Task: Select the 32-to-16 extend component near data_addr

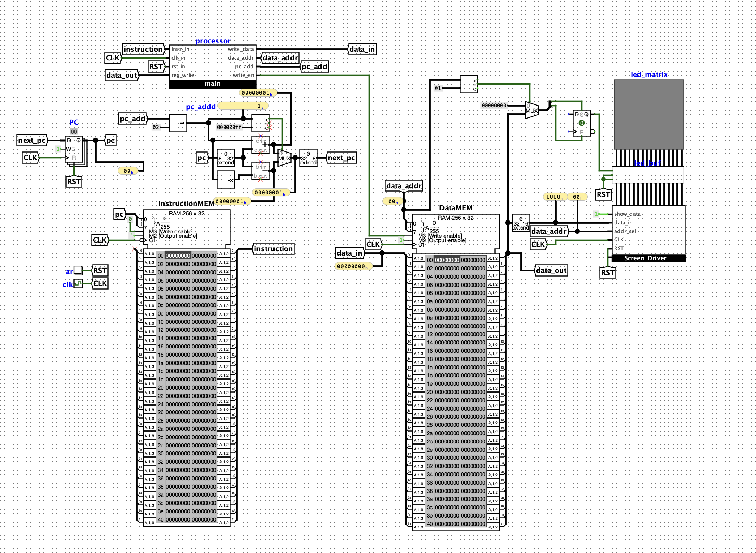Action: pyautogui.click(x=521, y=223)
